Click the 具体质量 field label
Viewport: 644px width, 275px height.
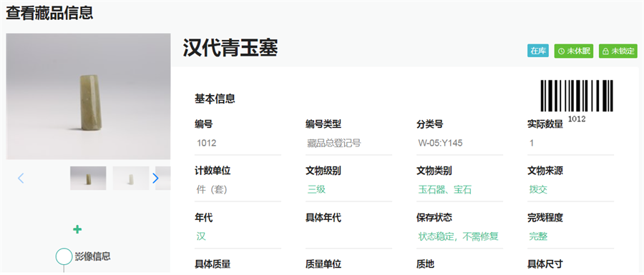(213, 264)
